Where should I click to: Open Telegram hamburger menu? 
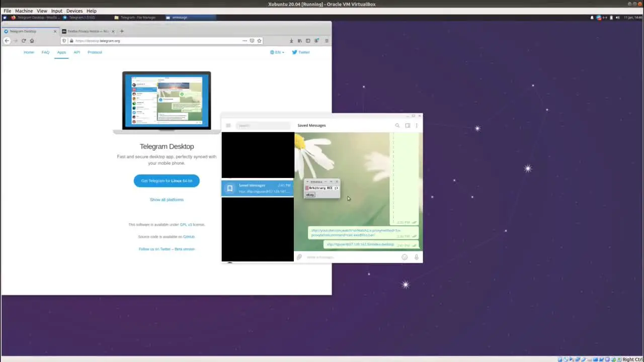pyautogui.click(x=228, y=126)
